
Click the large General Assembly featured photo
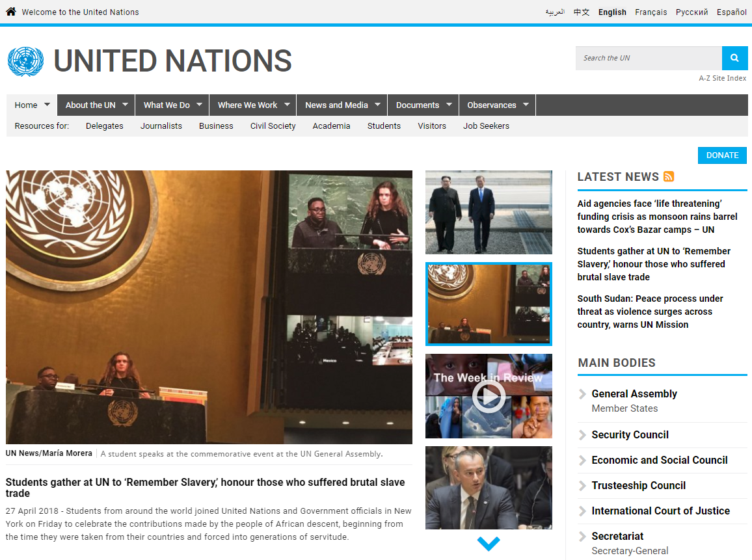point(209,307)
